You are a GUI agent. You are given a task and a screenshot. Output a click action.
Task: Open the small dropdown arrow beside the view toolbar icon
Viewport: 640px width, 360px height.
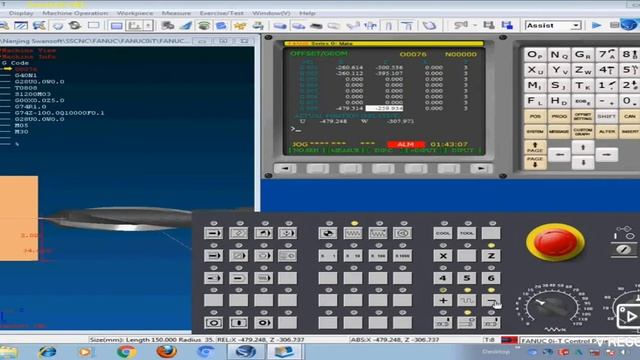click(x=149, y=25)
